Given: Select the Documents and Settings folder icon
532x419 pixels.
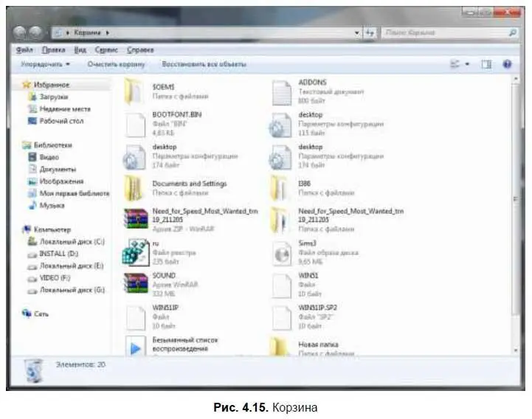Looking at the screenshot, I should [x=135, y=187].
